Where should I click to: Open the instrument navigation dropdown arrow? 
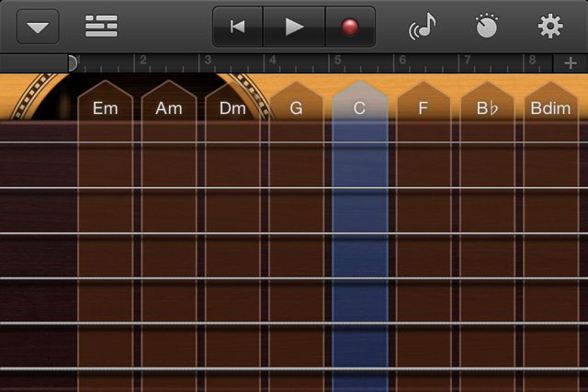[x=38, y=27]
